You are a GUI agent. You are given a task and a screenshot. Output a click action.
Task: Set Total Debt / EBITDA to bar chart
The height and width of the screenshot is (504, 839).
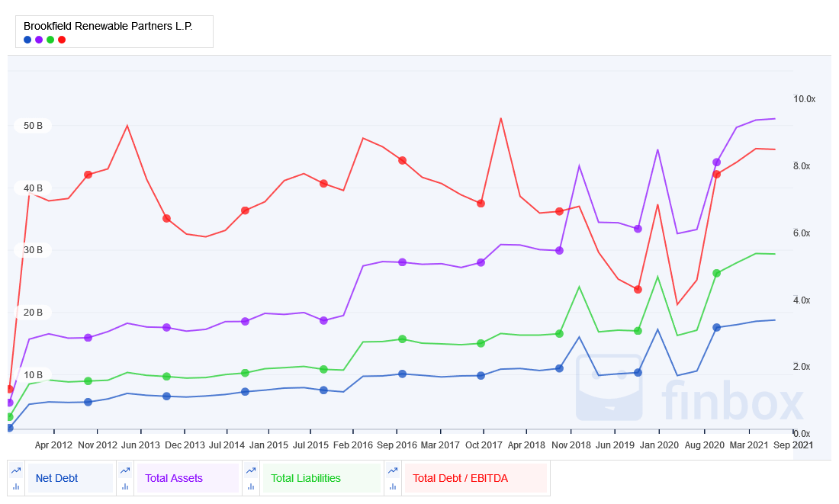[393, 486]
